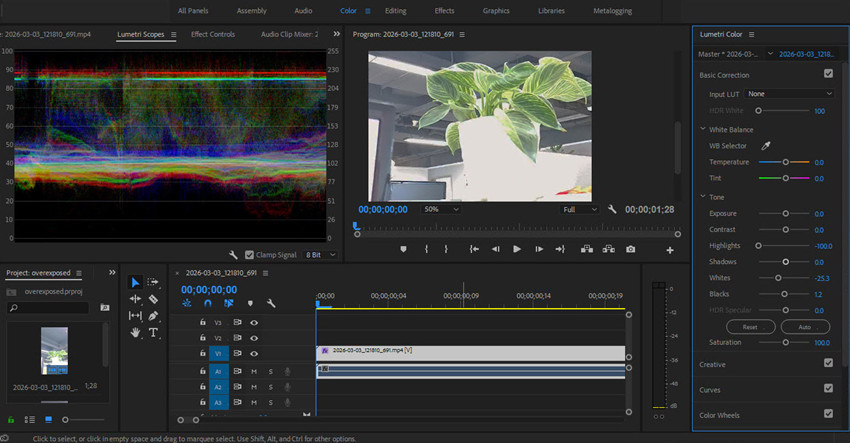The width and height of the screenshot is (850, 443).
Task: Select the Razor tool
Action: (153, 299)
